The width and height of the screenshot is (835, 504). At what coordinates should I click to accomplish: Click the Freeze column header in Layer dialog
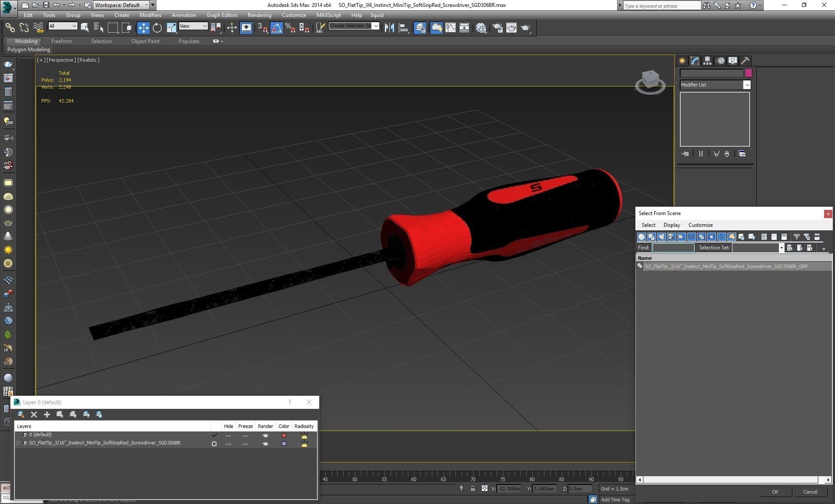245,426
